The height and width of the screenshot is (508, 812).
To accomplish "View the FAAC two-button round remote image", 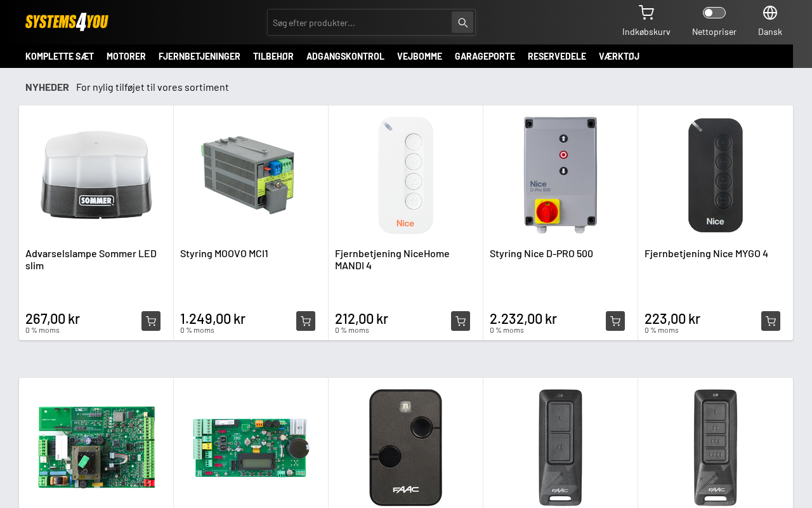I will click(x=406, y=447).
